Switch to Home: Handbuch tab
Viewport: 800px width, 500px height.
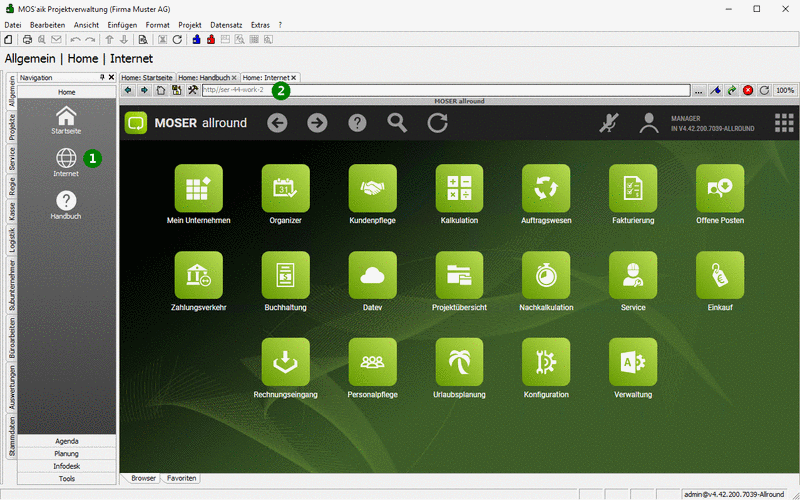[x=204, y=78]
